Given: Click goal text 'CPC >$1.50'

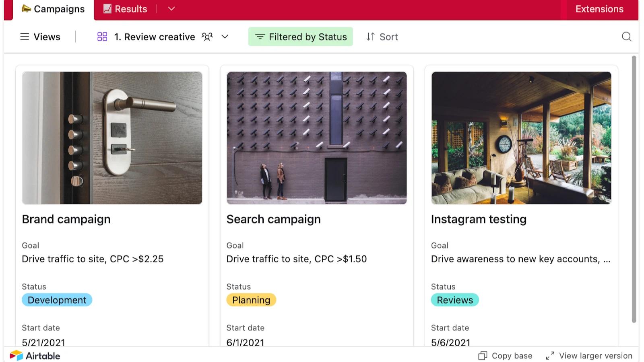Looking at the screenshot, I should click(x=341, y=259).
